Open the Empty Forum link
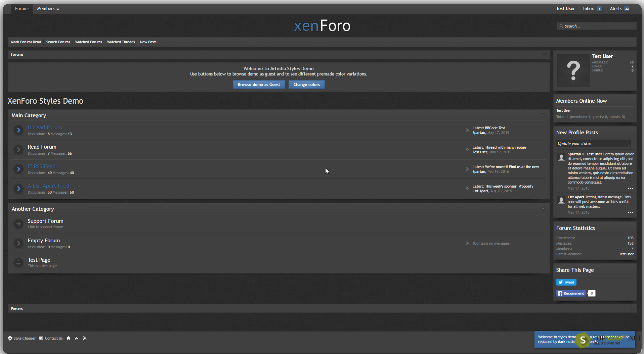Viewport: 644px width, 354px height. click(x=44, y=241)
